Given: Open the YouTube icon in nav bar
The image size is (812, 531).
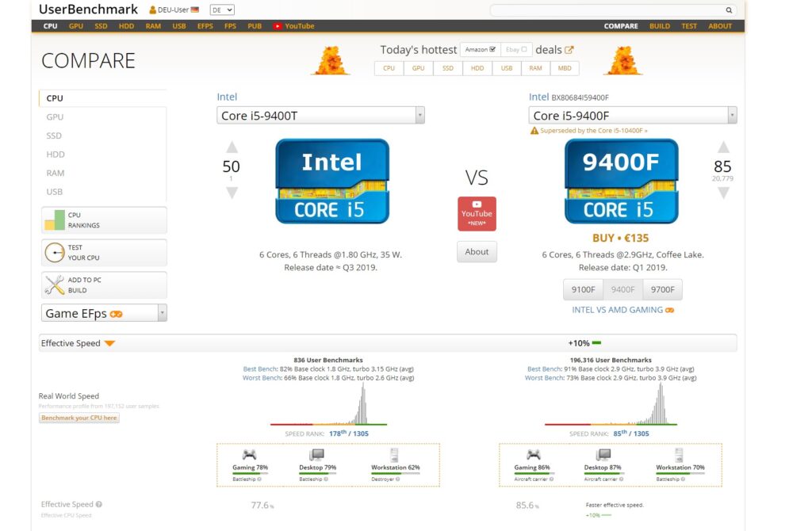Looking at the screenshot, I should [278, 26].
